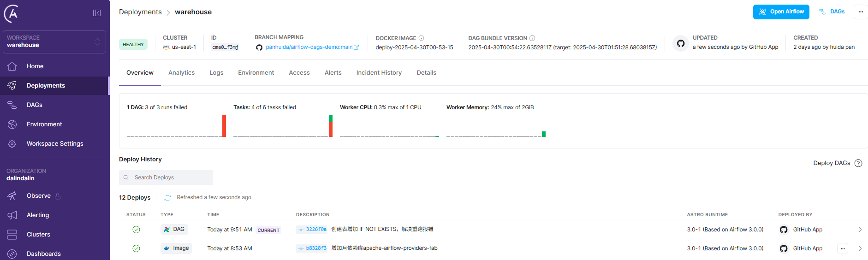The image size is (868, 260).
Task: Switch to the Analytics tab
Action: click(x=182, y=73)
